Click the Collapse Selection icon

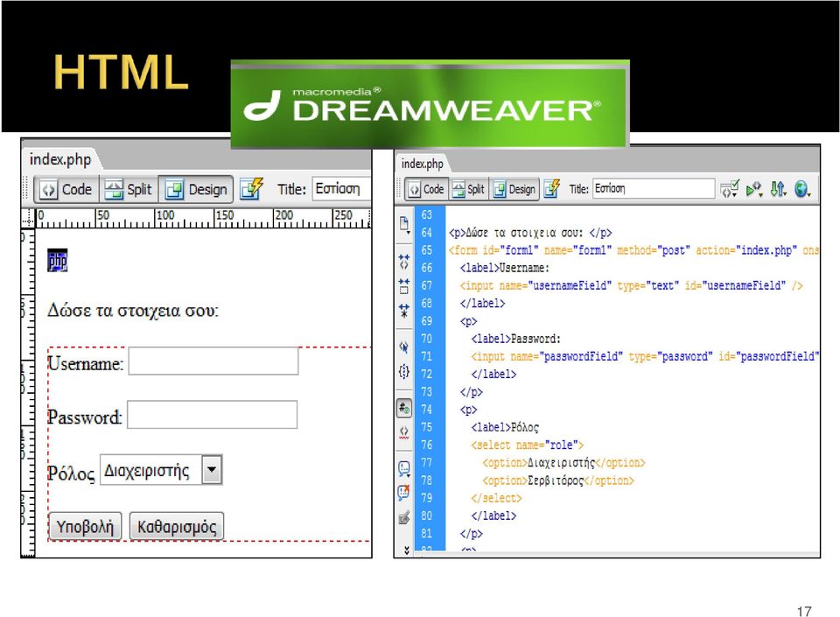pyautogui.click(x=404, y=285)
